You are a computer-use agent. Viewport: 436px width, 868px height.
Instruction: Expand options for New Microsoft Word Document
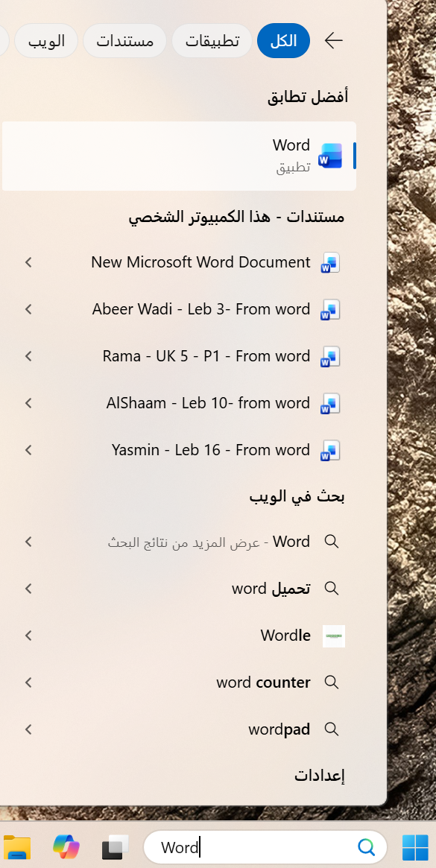coord(29,262)
